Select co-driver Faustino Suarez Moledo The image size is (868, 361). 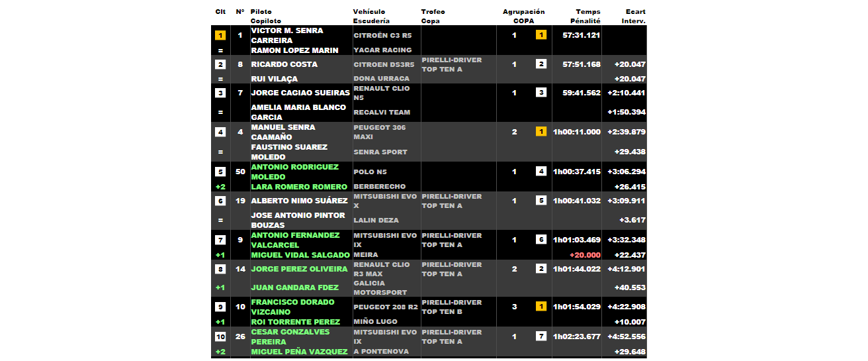coord(288,152)
